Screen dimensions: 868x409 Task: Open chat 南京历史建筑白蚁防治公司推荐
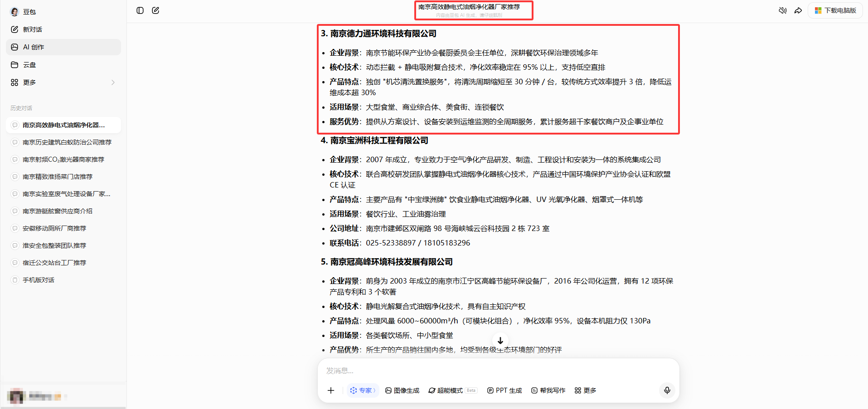pos(63,142)
